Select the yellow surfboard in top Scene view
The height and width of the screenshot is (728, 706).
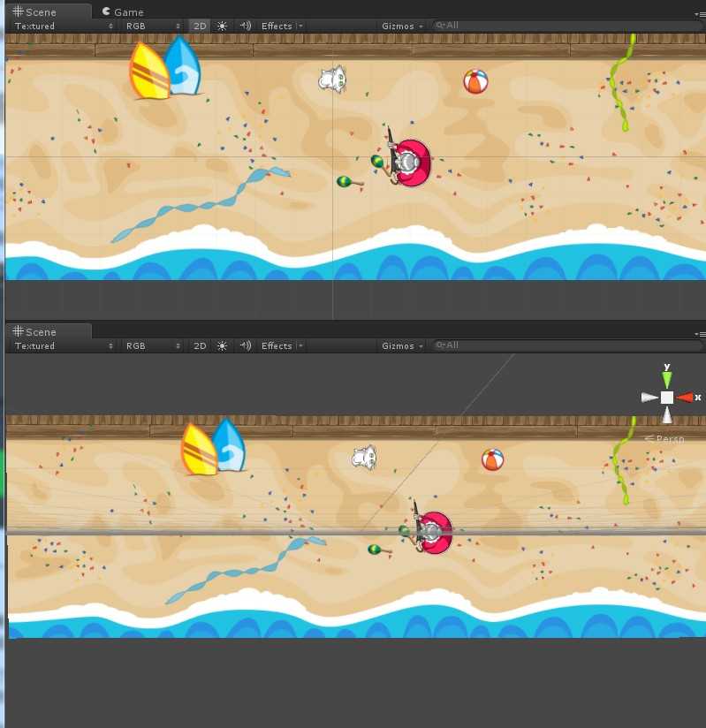(149, 72)
